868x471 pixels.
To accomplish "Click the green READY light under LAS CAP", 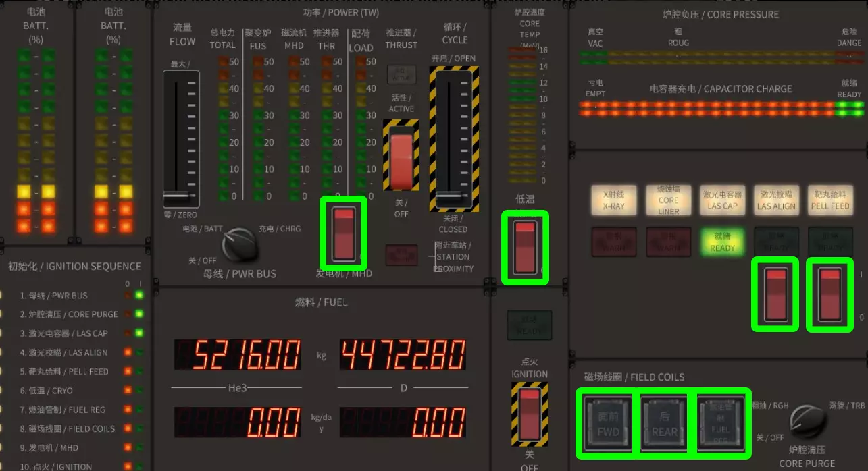I will [722, 242].
